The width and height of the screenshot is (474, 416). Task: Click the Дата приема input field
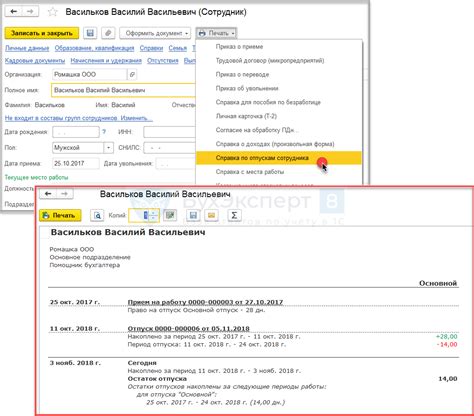(x=76, y=163)
